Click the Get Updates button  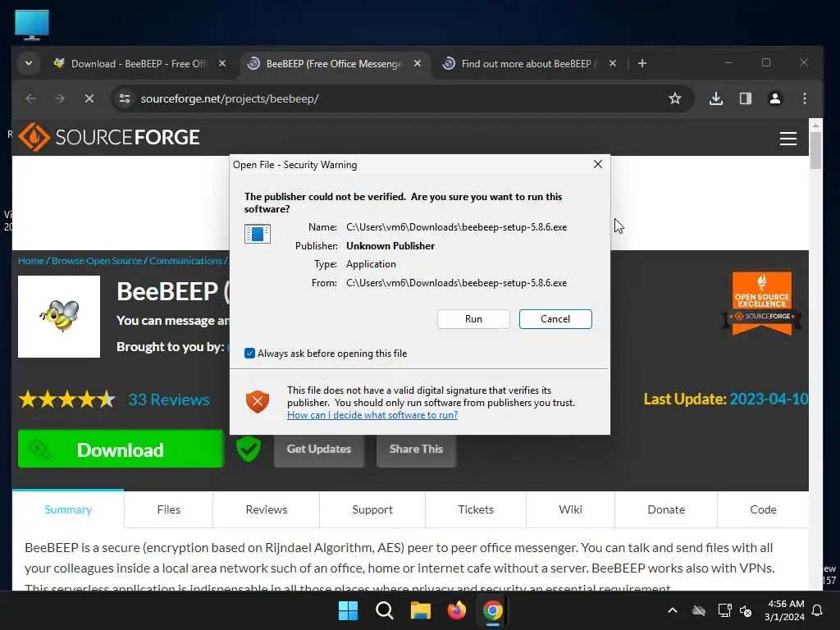(319, 449)
